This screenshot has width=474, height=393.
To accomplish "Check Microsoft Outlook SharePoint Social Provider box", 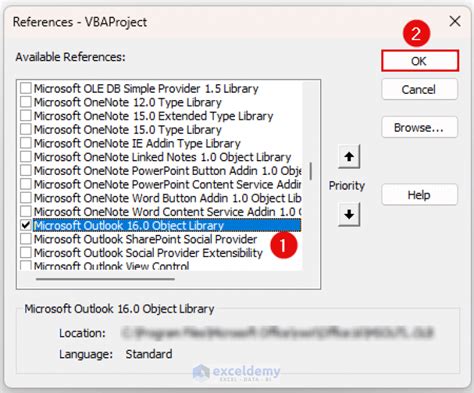I will [x=26, y=239].
